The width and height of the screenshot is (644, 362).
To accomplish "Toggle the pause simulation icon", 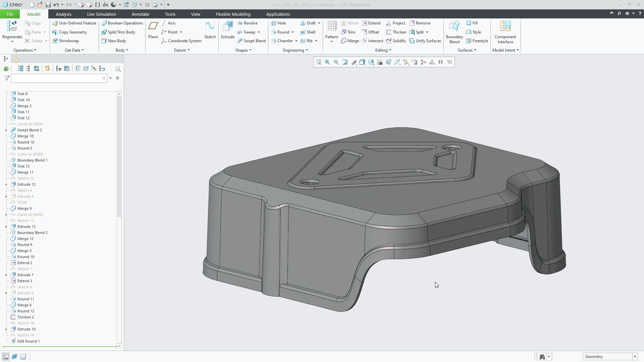I will coord(441,62).
